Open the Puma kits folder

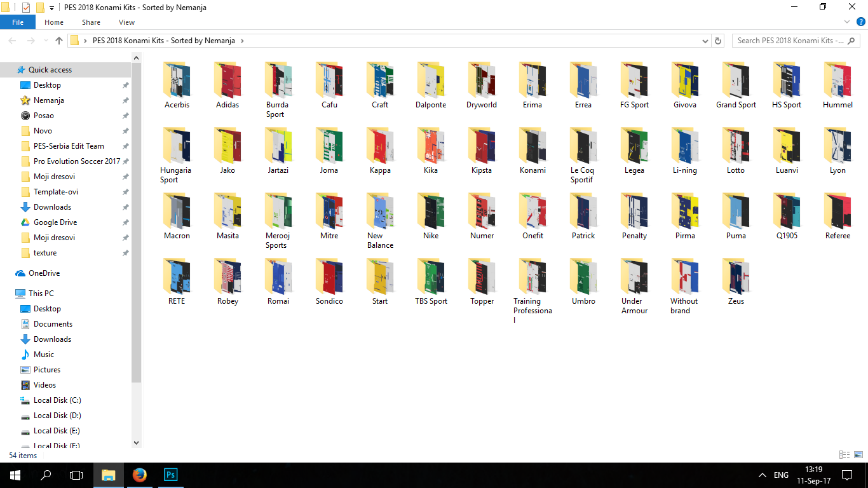coord(736,217)
